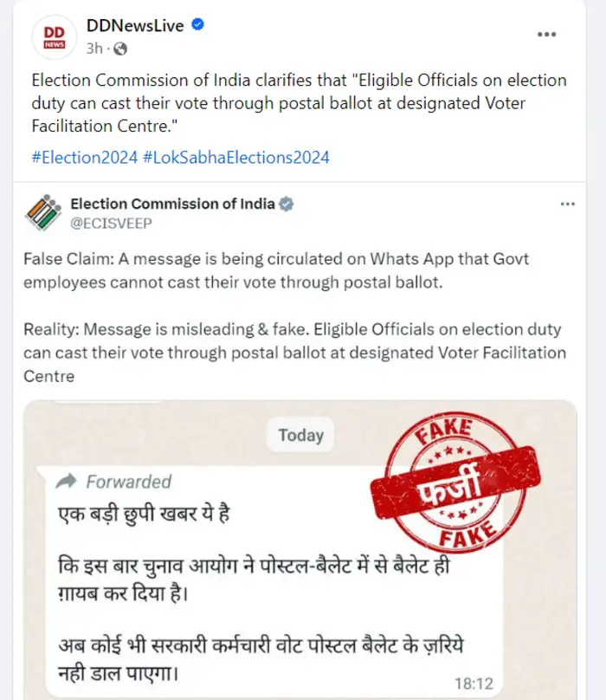Click the blue verified badge beside DDNewsLive
The width and height of the screenshot is (606, 700).
click(198, 26)
